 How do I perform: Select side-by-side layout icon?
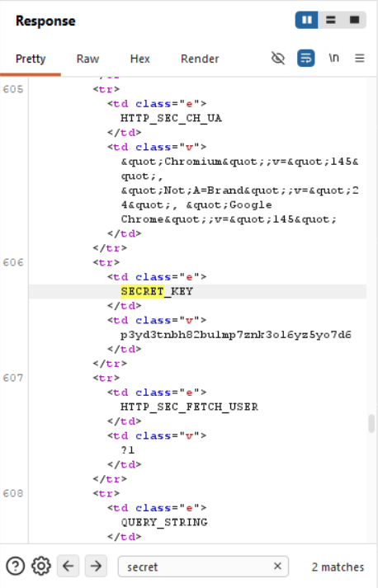click(x=307, y=20)
